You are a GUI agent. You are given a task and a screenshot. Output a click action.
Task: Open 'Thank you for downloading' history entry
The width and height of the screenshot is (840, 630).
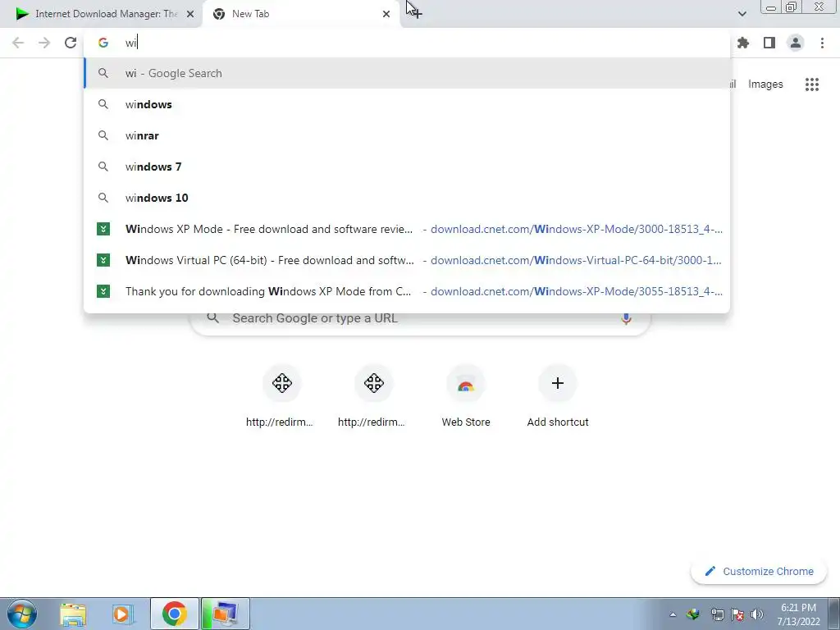(x=407, y=291)
